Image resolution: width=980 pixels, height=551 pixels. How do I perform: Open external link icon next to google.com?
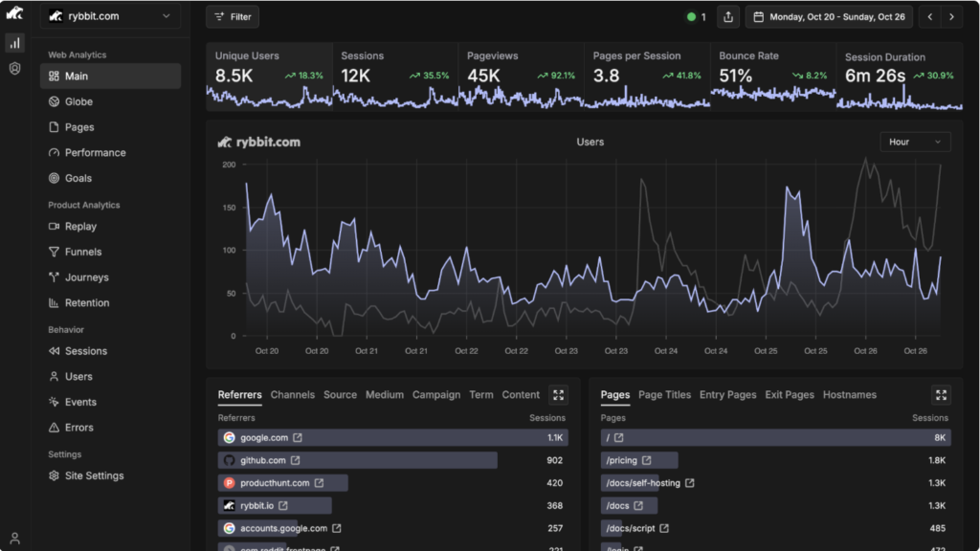coord(298,438)
